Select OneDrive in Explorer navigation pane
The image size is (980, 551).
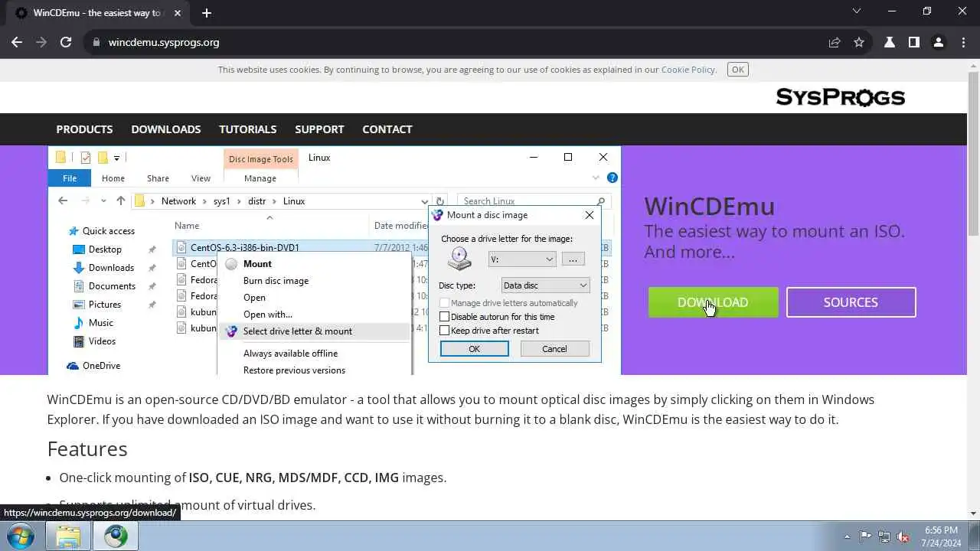[101, 366]
